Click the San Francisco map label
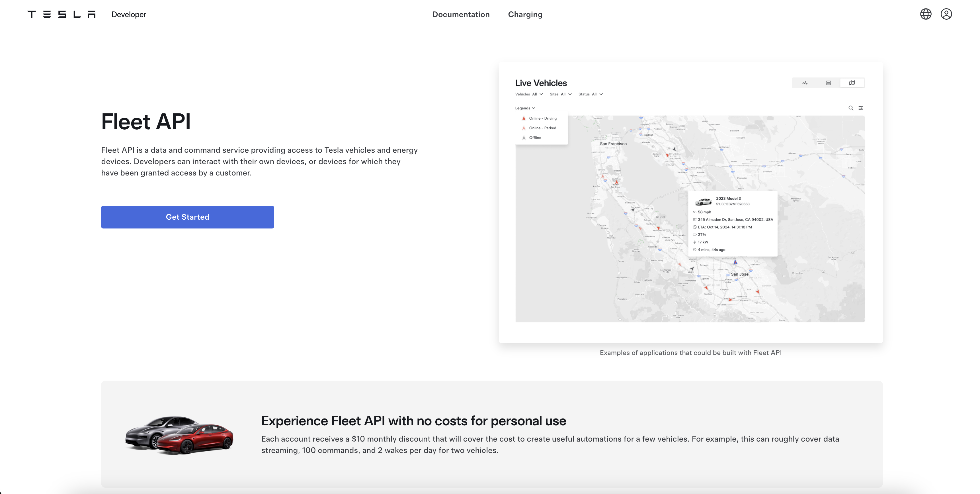This screenshot has height=494, width=980. click(613, 144)
